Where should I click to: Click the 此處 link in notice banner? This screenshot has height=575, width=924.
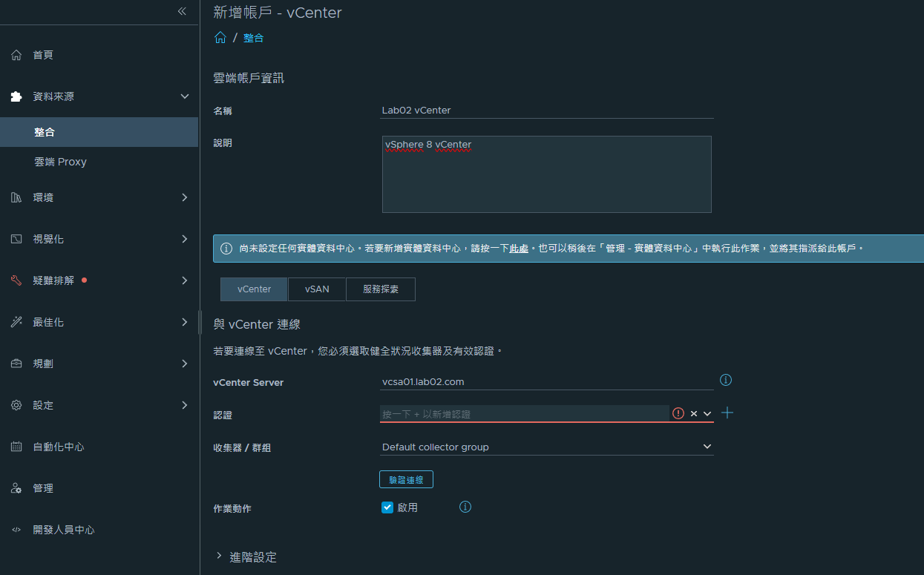coord(519,249)
